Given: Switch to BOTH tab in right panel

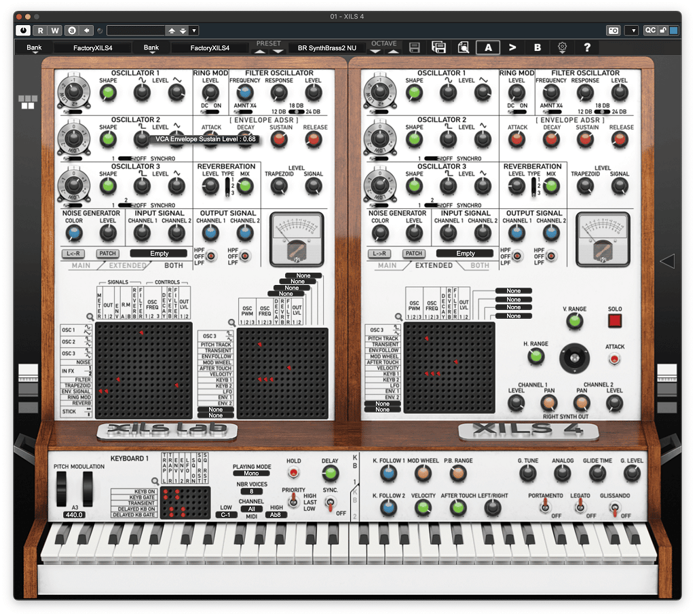Looking at the screenshot, I should tap(480, 265).
